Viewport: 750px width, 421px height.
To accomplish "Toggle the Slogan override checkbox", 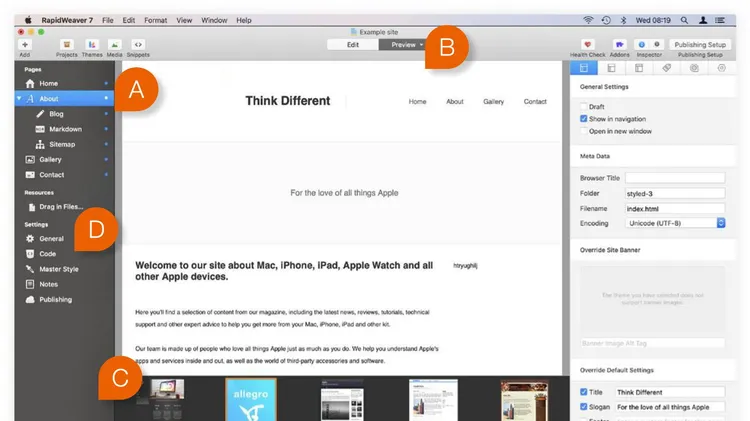I will pyautogui.click(x=584, y=407).
